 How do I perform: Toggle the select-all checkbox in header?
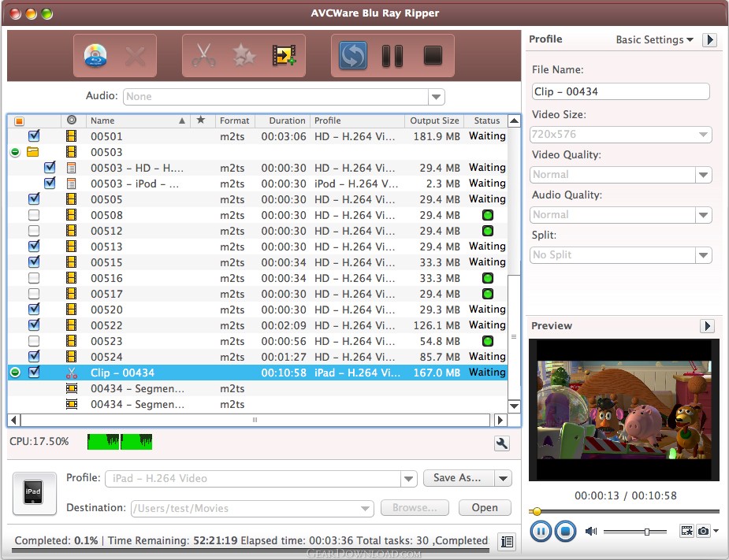(x=19, y=121)
